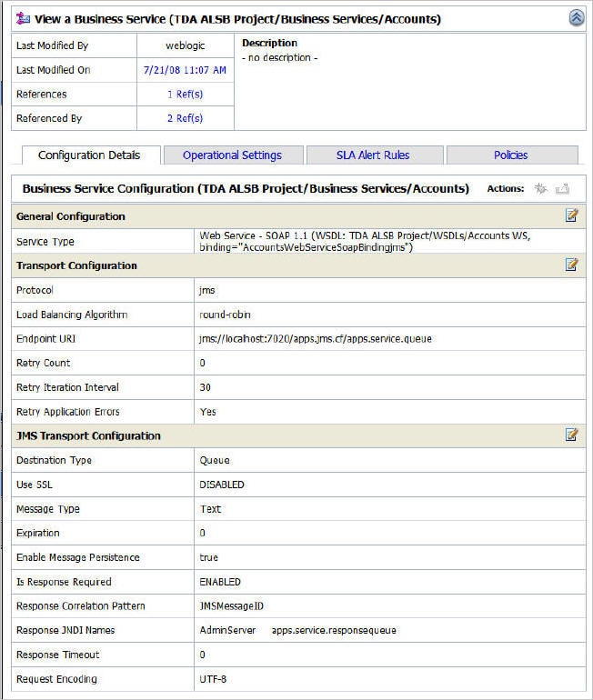Click the 'weblogic' last modified by value
This screenshot has width=593, height=700.
(186, 45)
